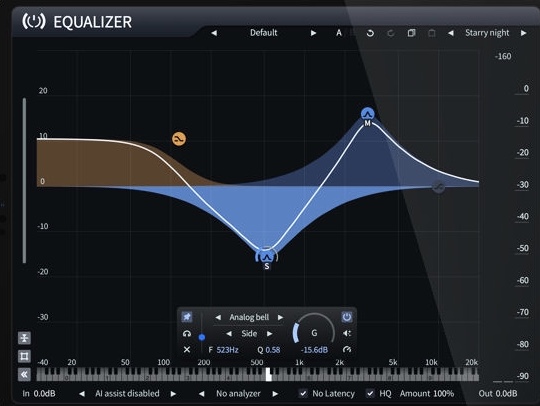Go to next preset after Default

313,33
